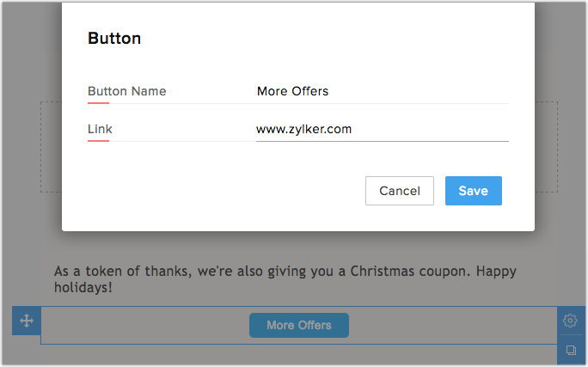This screenshot has width=588, height=367.
Task: Click the Button Name text field
Action: point(382,91)
